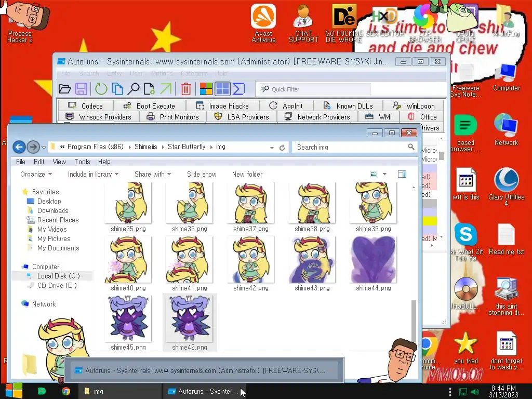Click the red Delete trash icon in Autoruns

coord(186,89)
